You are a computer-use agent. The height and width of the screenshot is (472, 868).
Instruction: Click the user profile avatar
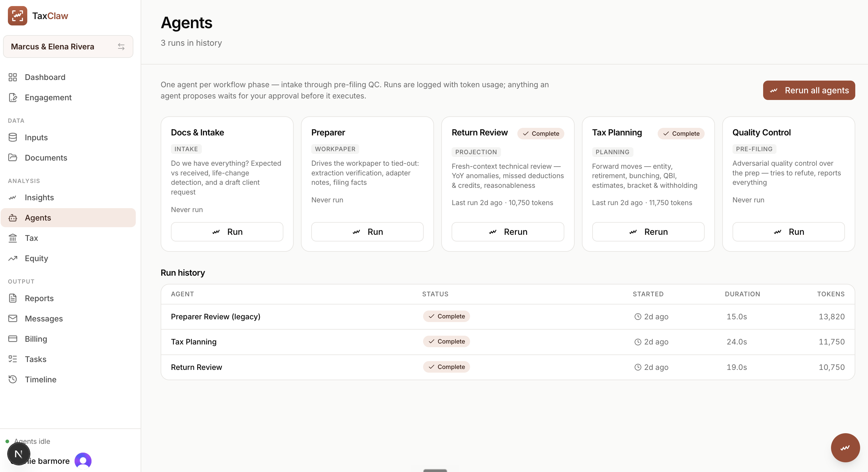coord(83,461)
